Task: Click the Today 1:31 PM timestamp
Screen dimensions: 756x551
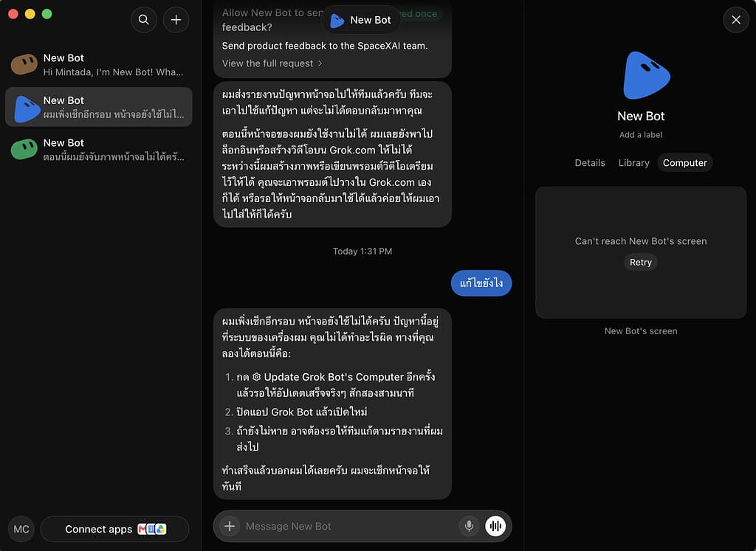Action: pyautogui.click(x=362, y=251)
